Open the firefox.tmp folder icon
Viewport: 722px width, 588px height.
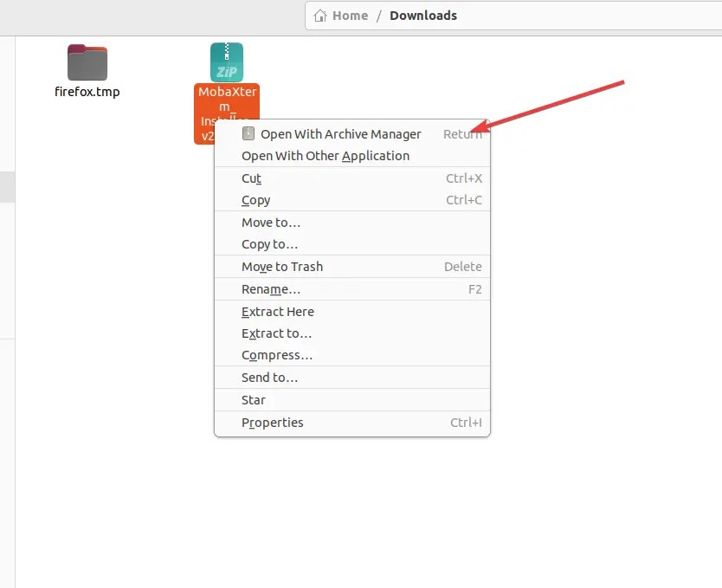coord(87,62)
